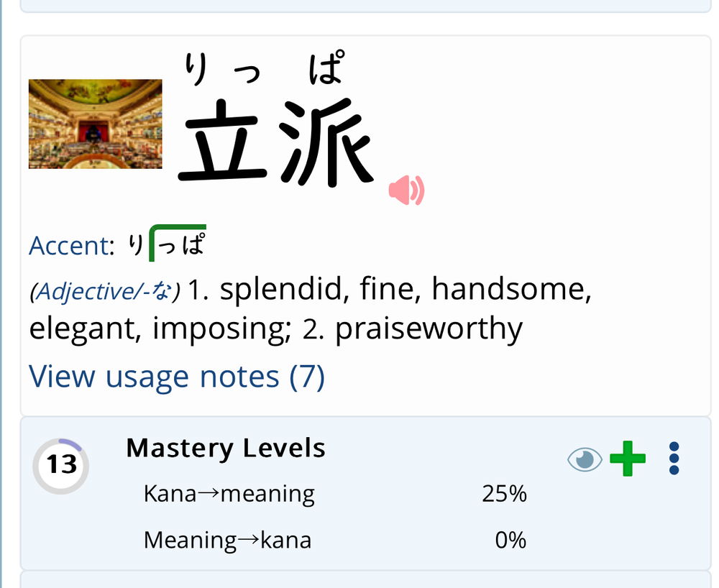Image resolution: width=719 pixels, height=588 pixels.
Task: Click the 0% mastery value
Action: (510, 540)
